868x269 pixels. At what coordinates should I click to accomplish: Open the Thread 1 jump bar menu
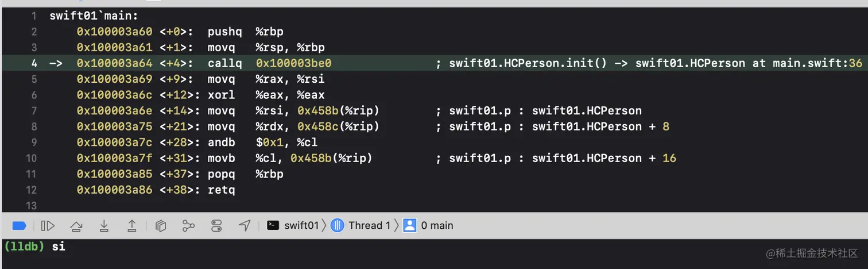point(369,225)
